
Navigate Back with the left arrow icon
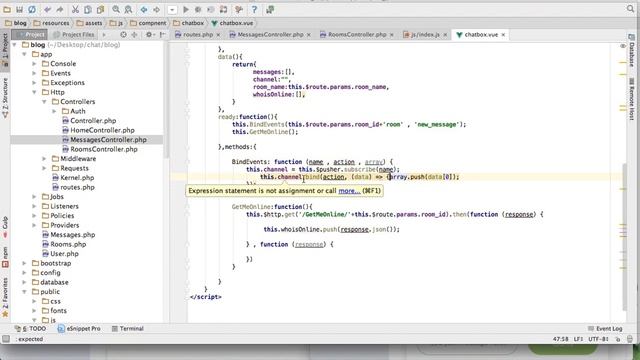[144, 9]
